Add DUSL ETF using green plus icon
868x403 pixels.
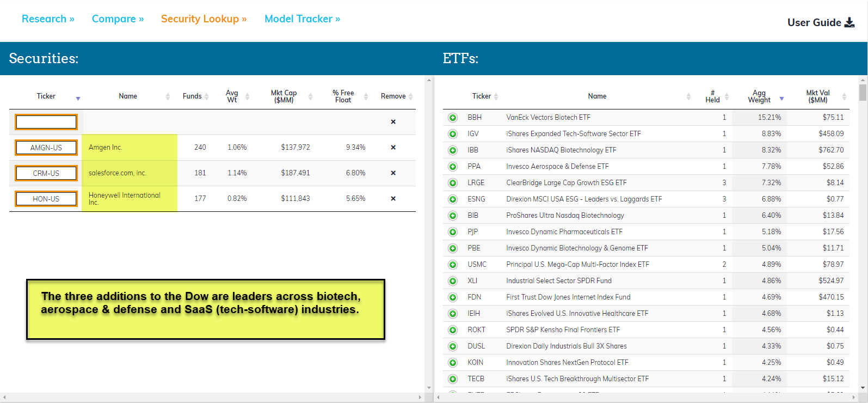[x=453, y=346]
